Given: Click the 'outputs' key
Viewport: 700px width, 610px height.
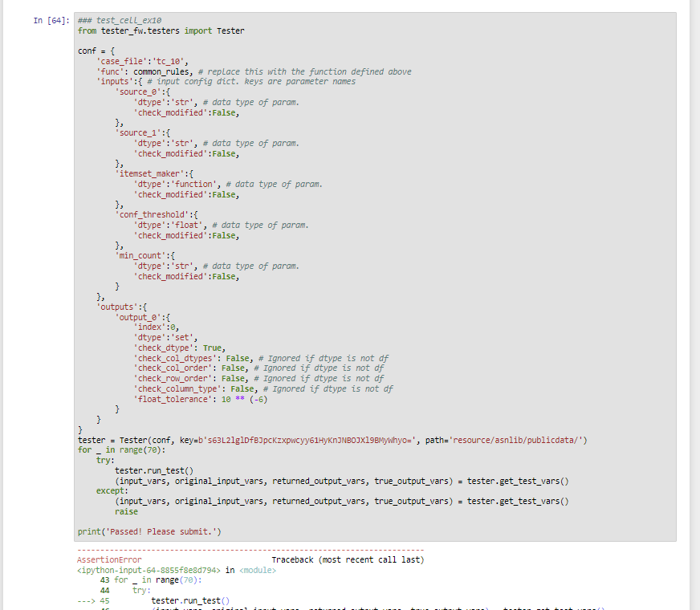Looking at the screenshot, I should tap(116, 307).
